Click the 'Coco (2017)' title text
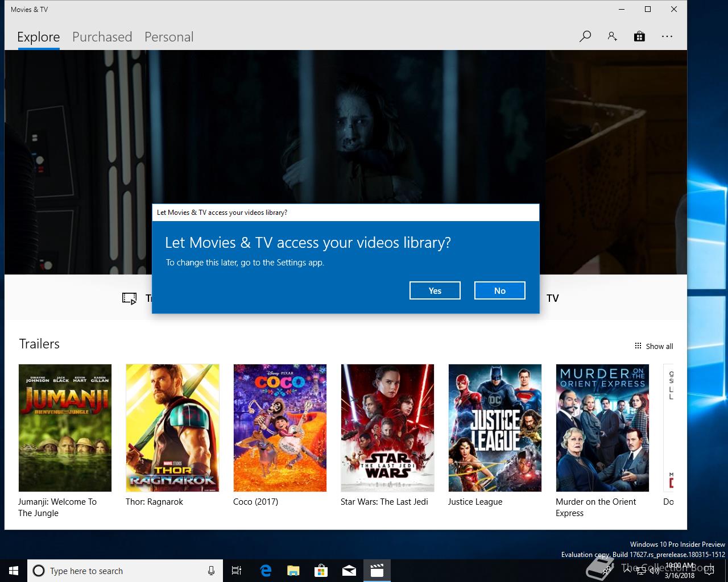This screenshot has width=728, height=582. [x=256, y=502]
